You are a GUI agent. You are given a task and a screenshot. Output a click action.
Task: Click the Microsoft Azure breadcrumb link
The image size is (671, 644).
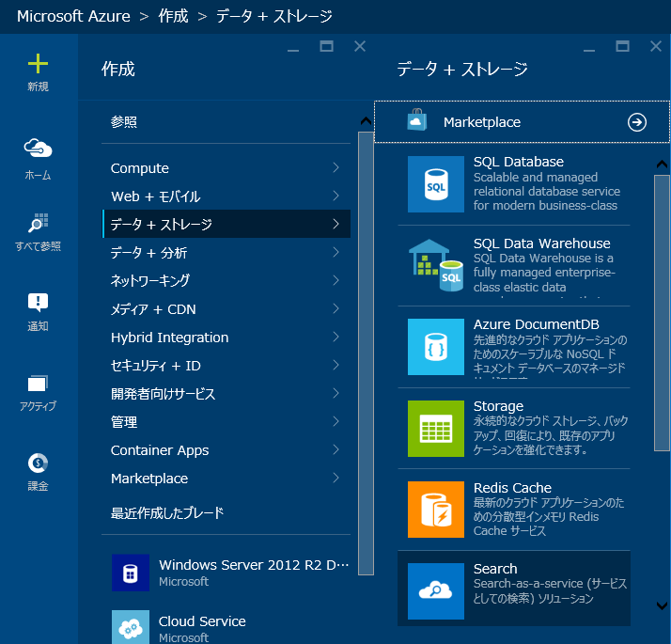click(x=73, y=16)
